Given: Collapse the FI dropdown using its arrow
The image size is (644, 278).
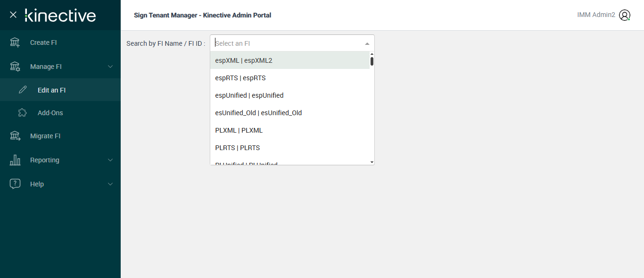Looking at the screenshot, I should click(367, 43).
